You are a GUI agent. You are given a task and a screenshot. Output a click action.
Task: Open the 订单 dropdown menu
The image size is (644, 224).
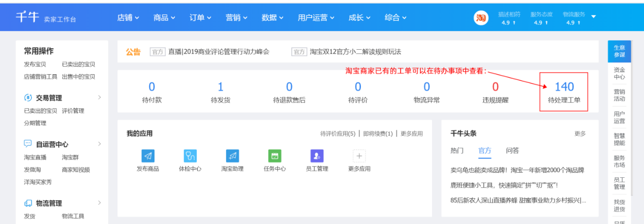[x=200, y=17]
